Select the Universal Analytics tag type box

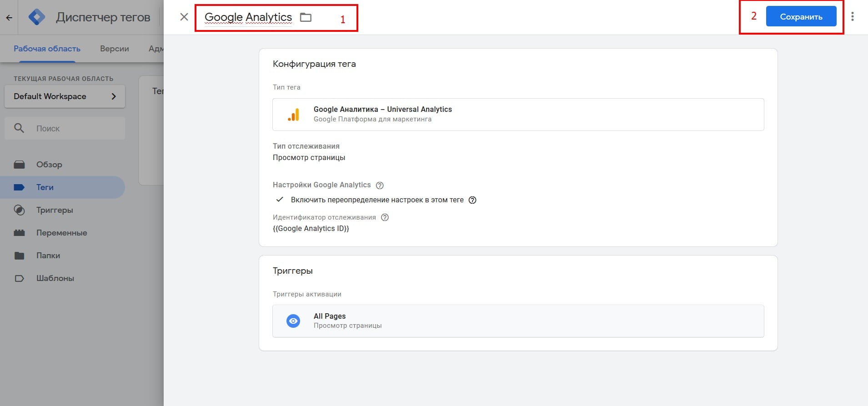coord(518,115)
